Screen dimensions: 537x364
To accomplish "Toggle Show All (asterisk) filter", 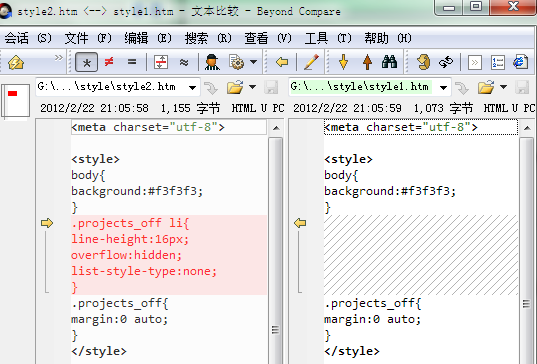I will point(86,62).
